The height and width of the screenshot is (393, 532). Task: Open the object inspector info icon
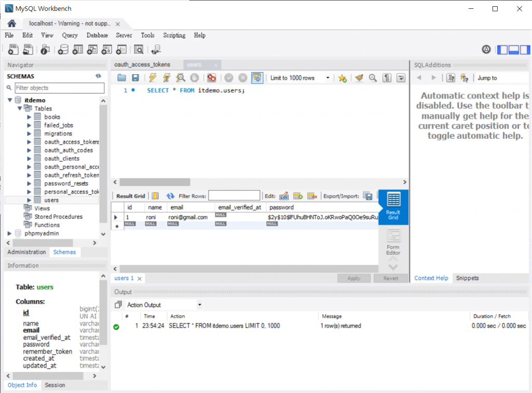pos(45,49)
